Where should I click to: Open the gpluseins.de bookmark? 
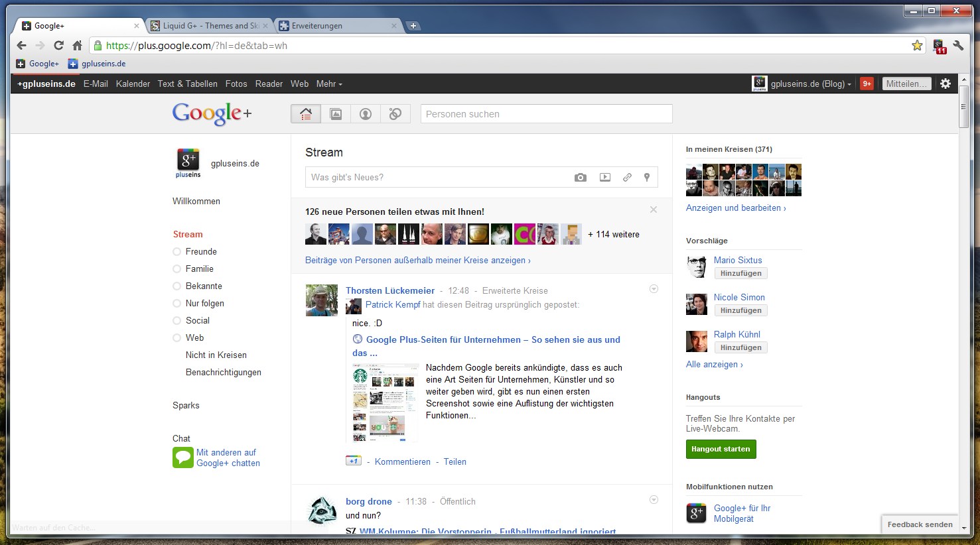(97, 64)
